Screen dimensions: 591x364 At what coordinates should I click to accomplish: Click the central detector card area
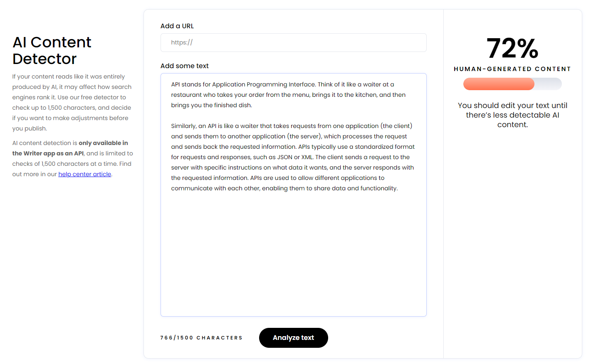click(293, 183)
